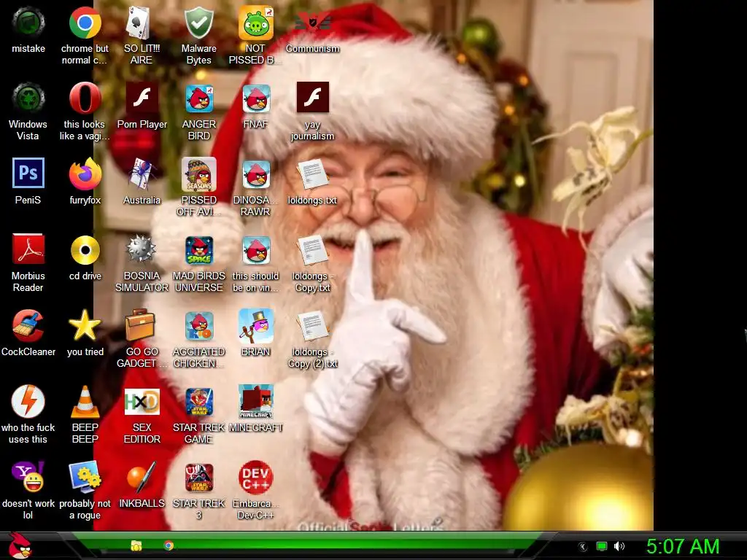Open the 'yay journalism' Flash icon
This screenshot has width=747, height=560.
[312, 97]
